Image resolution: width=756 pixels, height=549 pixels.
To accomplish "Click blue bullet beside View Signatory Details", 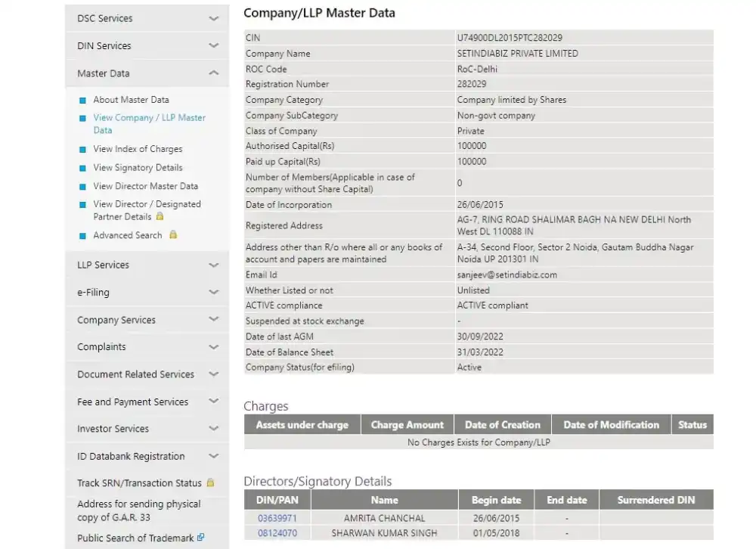I will click(x=83, y=168).
